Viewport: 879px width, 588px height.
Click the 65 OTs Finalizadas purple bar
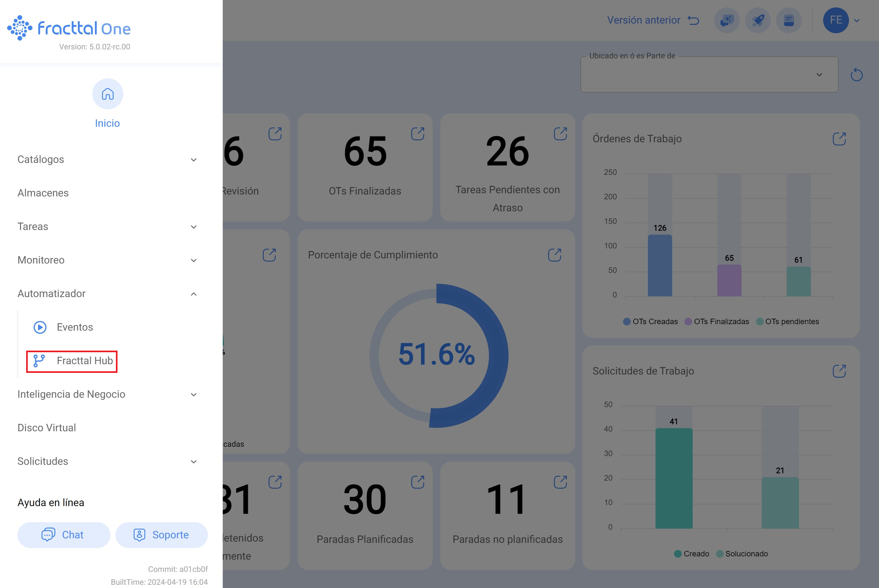(x=729, y=281)
